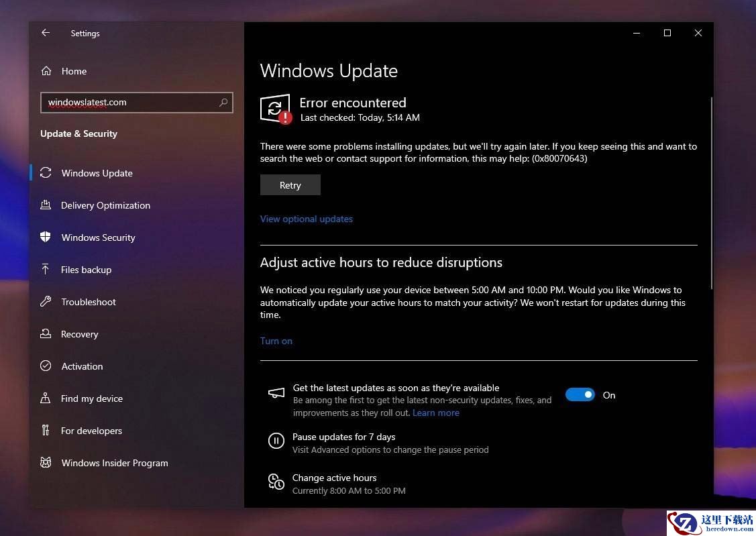
Task: Click the megaphone icon beside latest updates
Action: tap(276, 393)
